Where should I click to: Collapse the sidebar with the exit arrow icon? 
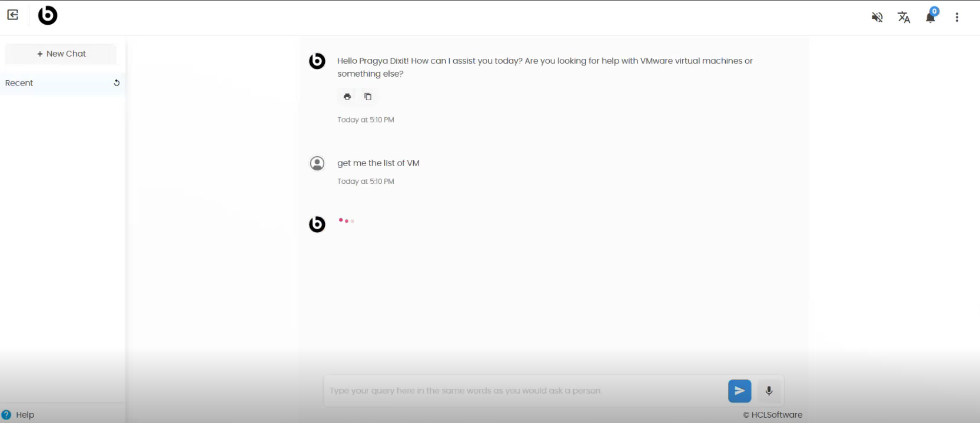pyautogui.click(x=13, y=15)
